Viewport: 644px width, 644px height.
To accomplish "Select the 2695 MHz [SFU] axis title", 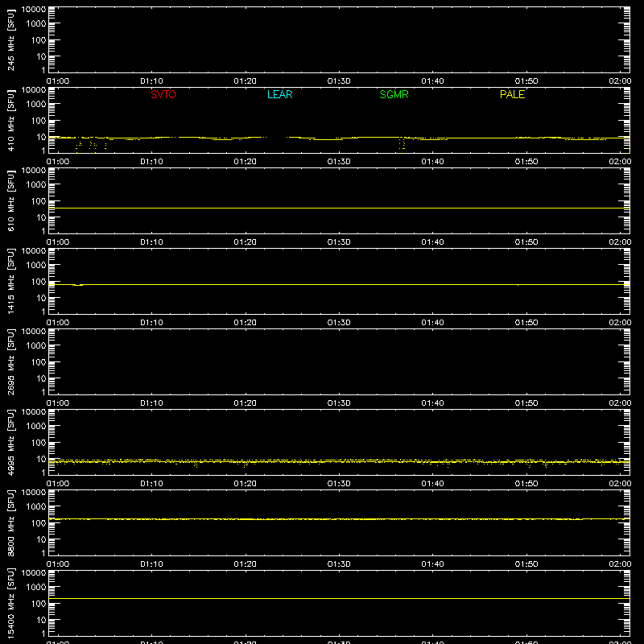I will 11,361.
